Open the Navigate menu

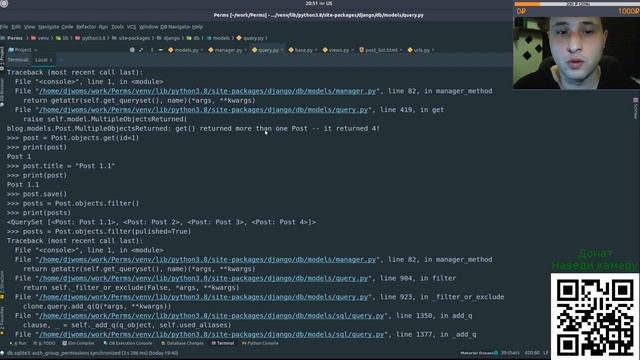pyautogui.click(x=49, y=27)
